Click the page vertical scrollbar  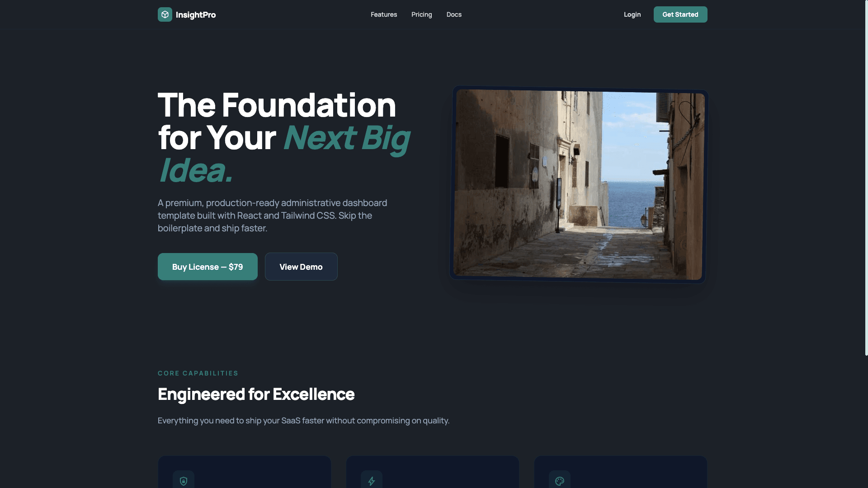[x=866, y=178]
